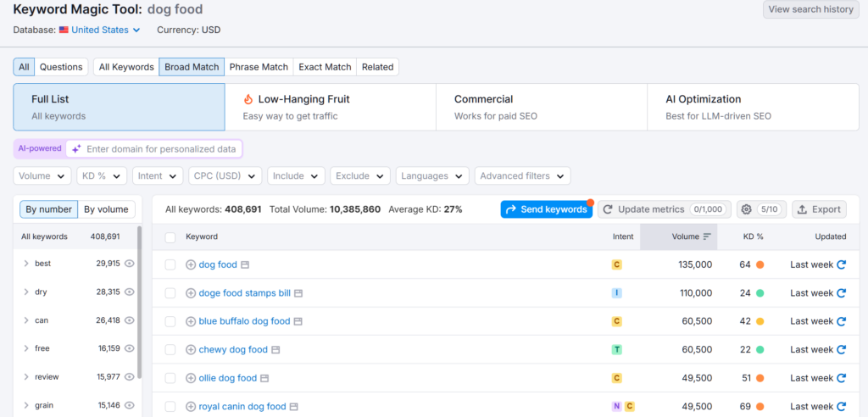
Task: Toggle eye icon for 'dry' group
Action: (x=130, y=292)
